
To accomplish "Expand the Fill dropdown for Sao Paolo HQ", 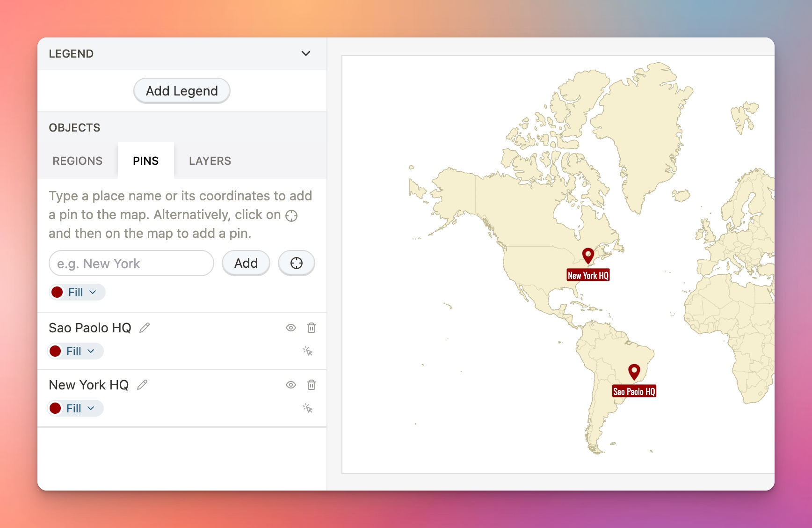I will tap(75, 351).
